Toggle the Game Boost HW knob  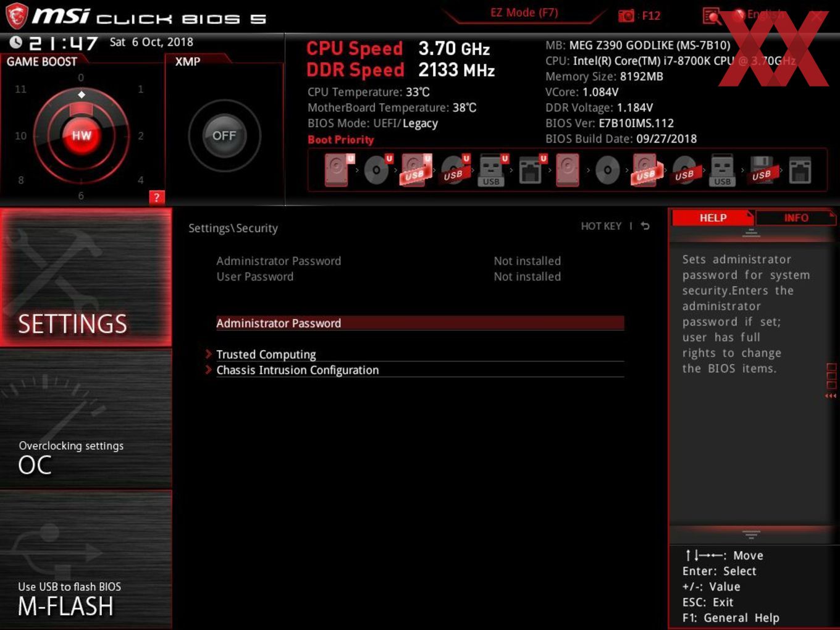81,135
